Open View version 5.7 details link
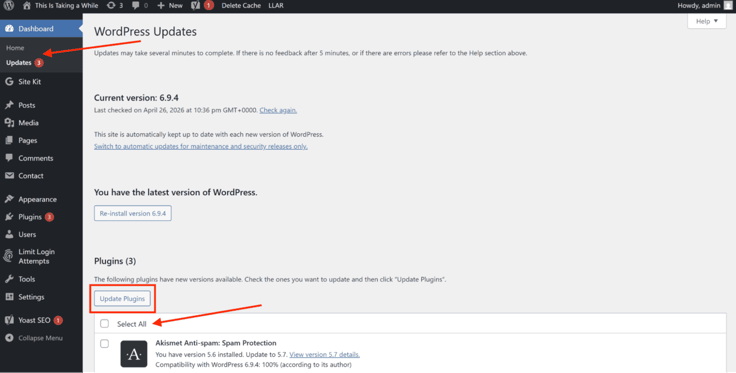This screenshot has width=736, height=373. pos(324,354)
